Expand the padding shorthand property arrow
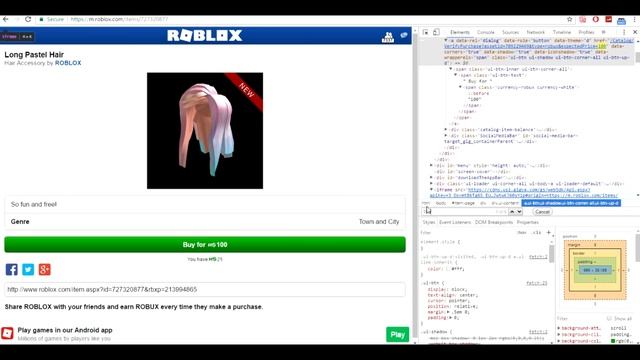The width and height of the screenshot is (640, 360). click(451, 317)
